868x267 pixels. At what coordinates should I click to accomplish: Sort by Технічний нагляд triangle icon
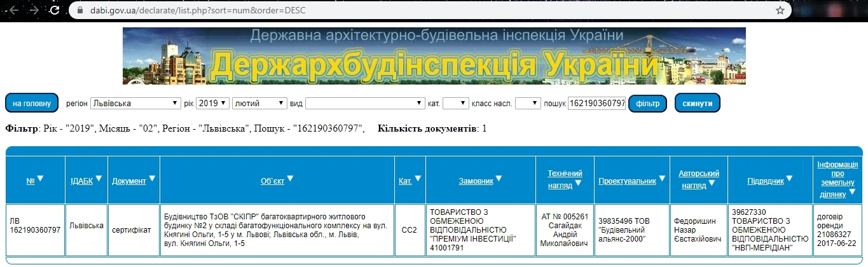click(x=578, y=184)
